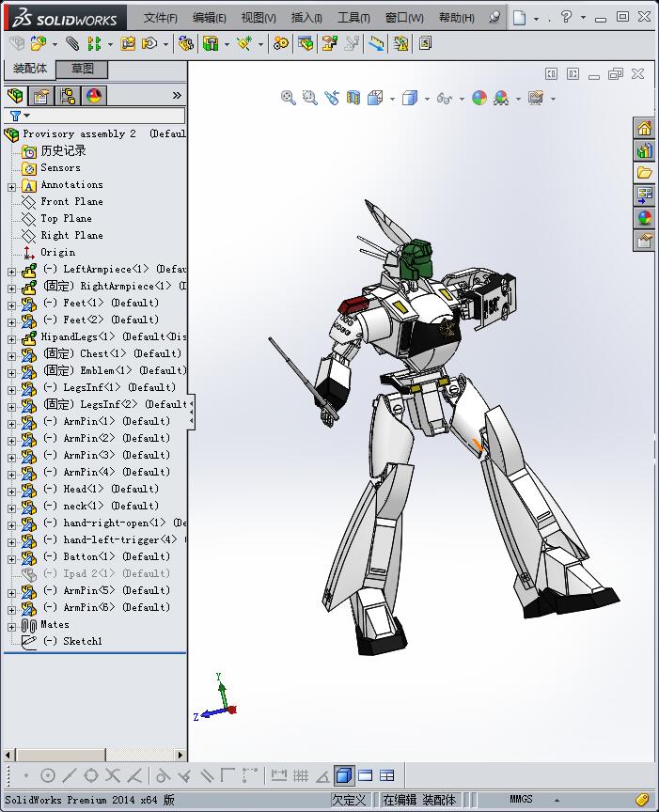Select FeatureManager design tree tab
This screenshot has width=659, height=812.
pyautogui.click(x=16, y=95)
